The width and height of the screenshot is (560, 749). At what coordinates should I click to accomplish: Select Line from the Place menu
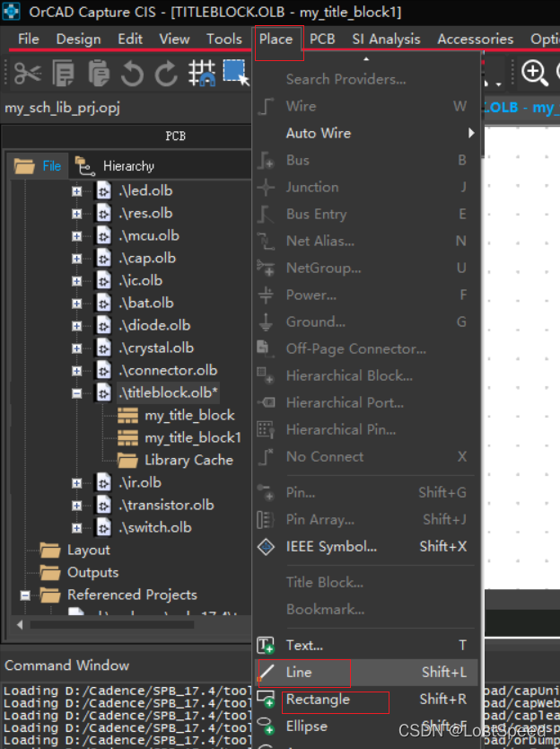[300, 672]
